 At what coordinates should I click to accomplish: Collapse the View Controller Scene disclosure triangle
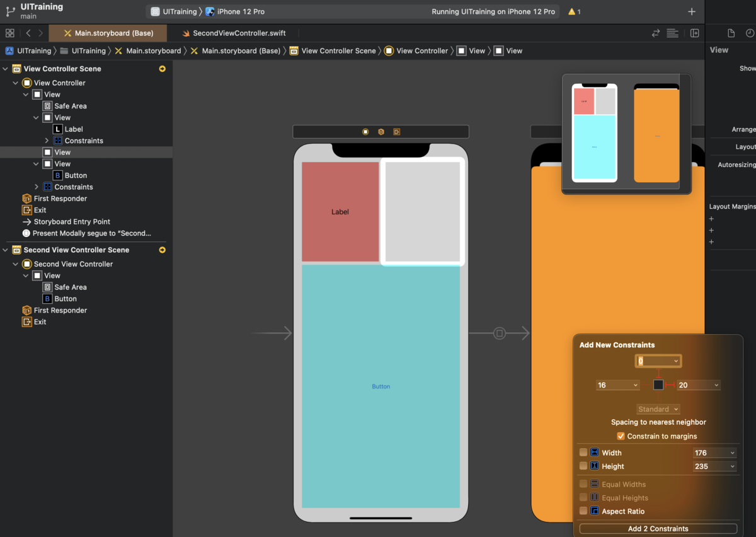(x=6, y=69)
